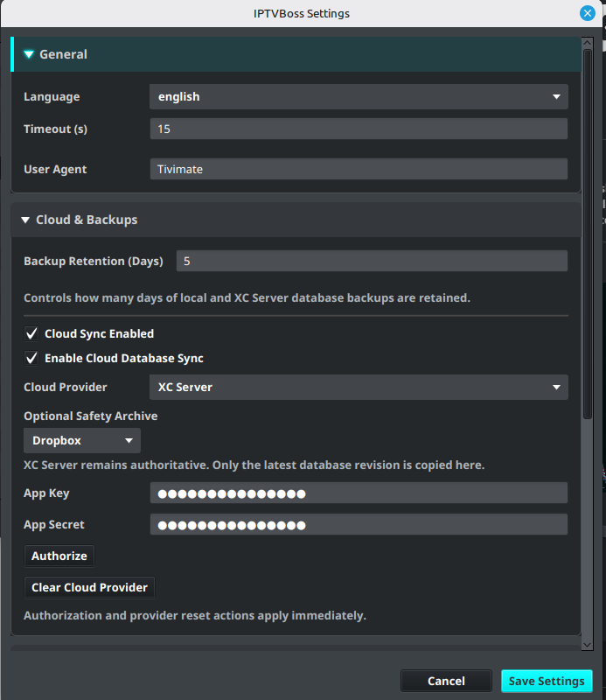Click the App Key password field

point(359,493)
